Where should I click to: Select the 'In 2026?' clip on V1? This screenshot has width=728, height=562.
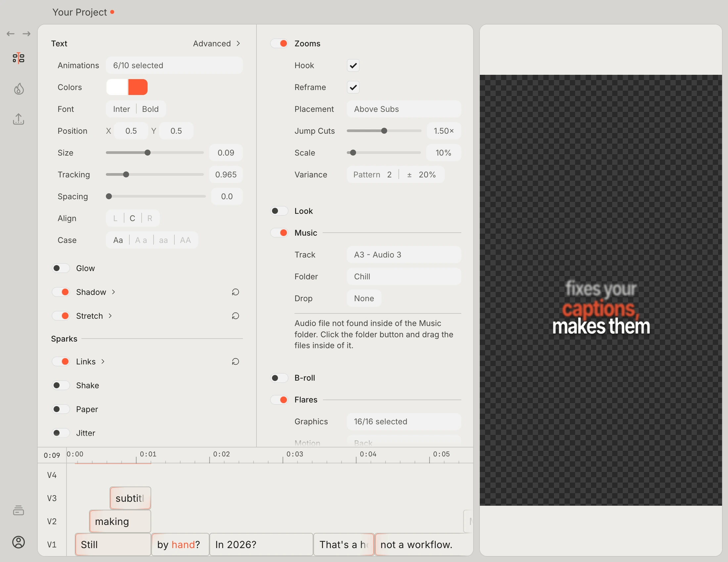tap(261, 544)
